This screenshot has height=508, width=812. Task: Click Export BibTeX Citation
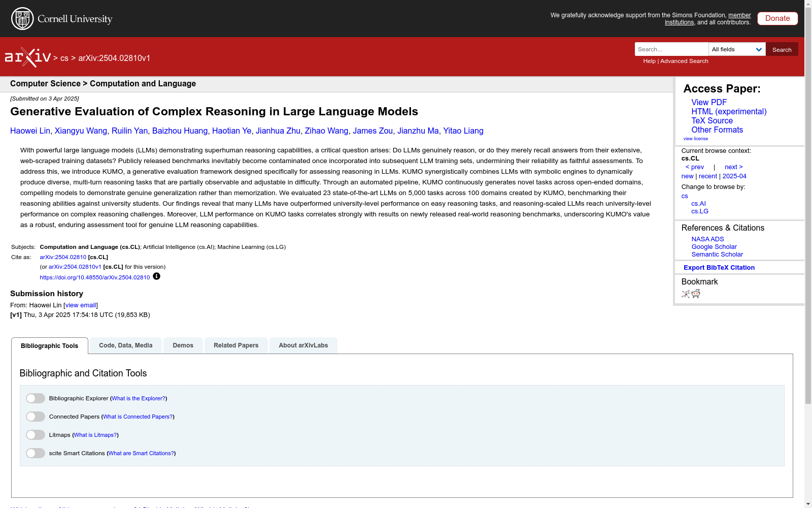pyautogui.click(x=719, y=268)
